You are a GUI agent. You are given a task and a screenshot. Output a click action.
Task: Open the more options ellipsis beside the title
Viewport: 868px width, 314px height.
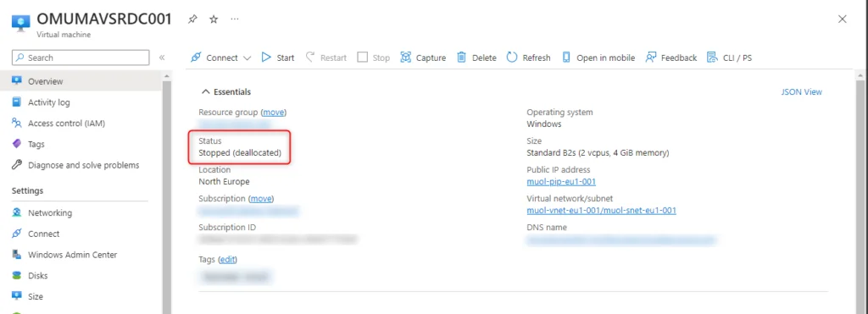tap(235, 19)
